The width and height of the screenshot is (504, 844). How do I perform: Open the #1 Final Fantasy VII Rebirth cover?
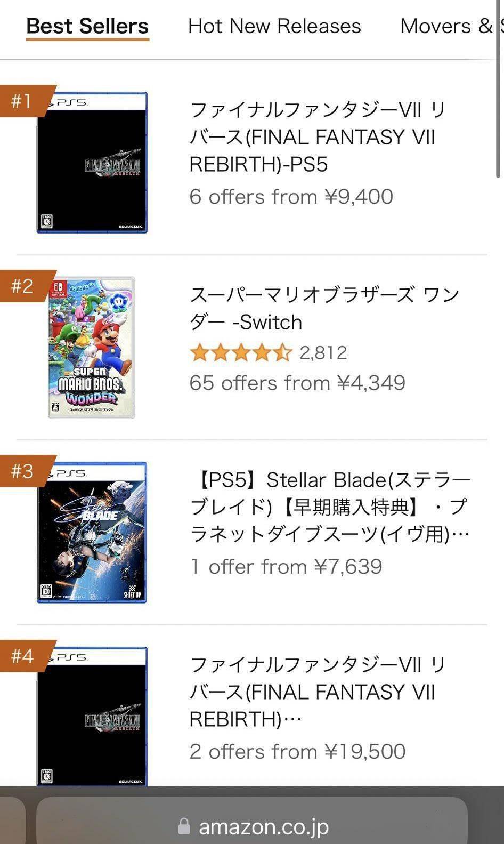tap(92, 163)
